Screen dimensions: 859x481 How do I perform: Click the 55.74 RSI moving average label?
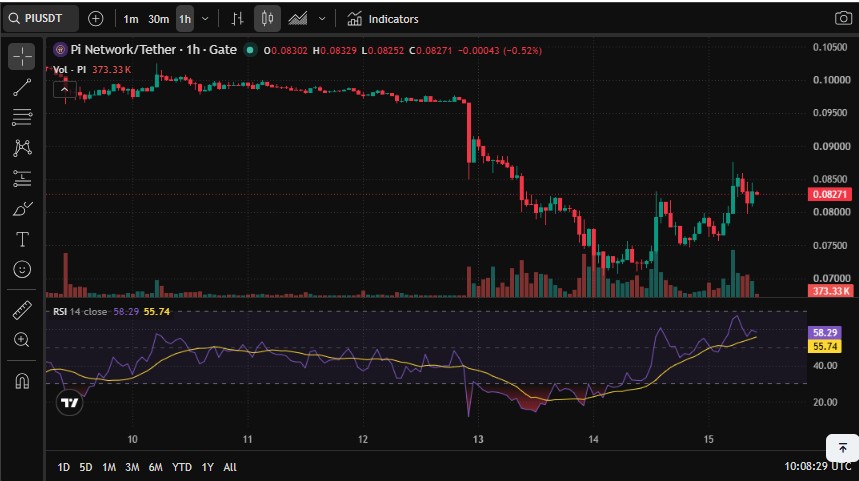tap(824, 346)
